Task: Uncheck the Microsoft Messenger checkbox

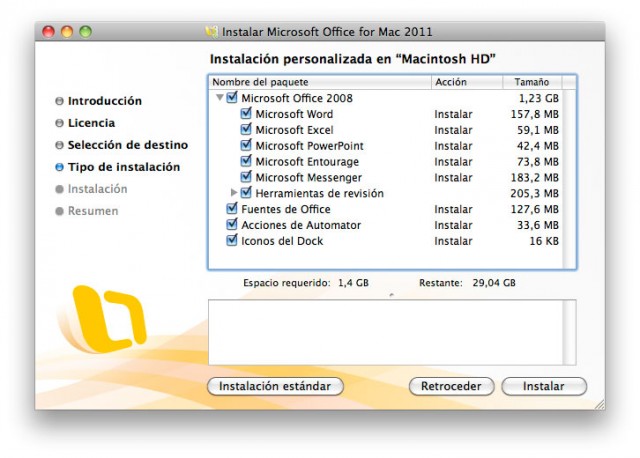Action: click(246, 177)
